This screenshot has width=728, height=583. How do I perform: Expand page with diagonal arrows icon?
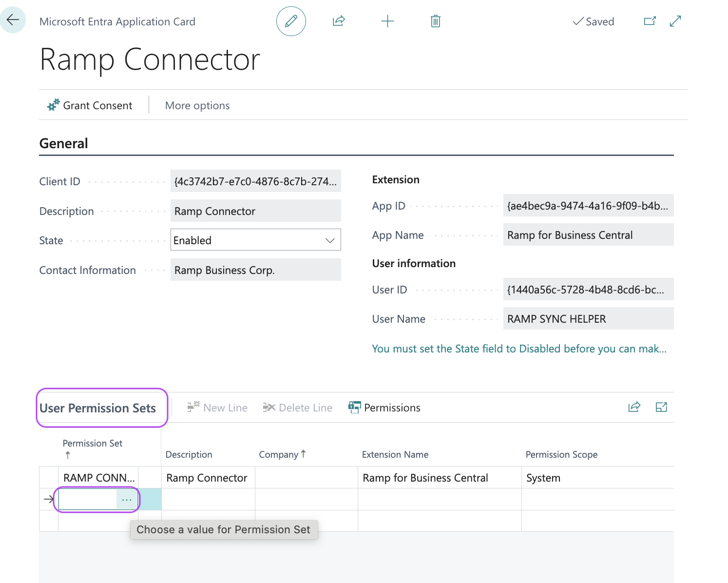pos(675,21)
